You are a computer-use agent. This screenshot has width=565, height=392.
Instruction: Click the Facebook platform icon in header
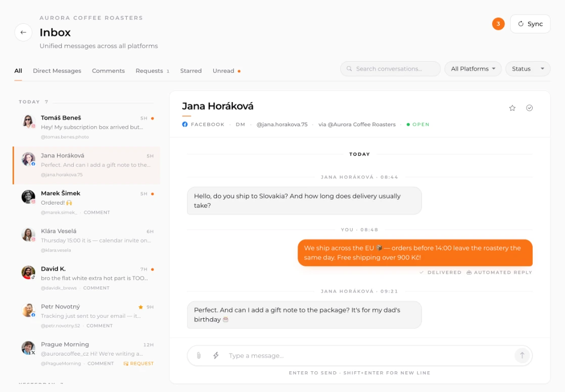185,124
